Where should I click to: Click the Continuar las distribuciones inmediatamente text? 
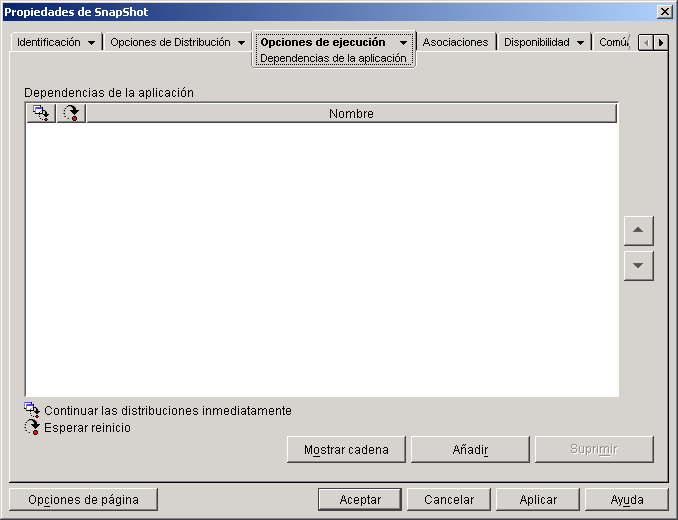click(x=168, y=410)
